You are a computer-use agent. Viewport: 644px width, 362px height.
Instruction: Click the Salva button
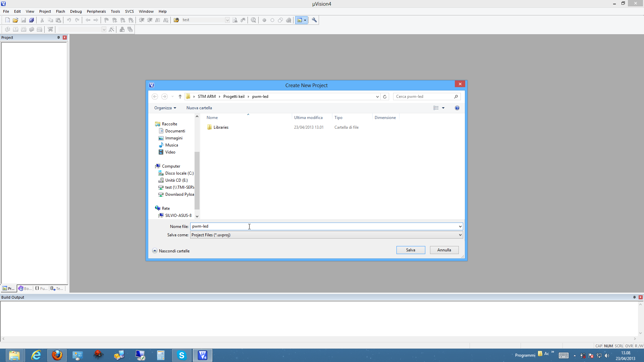coord(411,250)
